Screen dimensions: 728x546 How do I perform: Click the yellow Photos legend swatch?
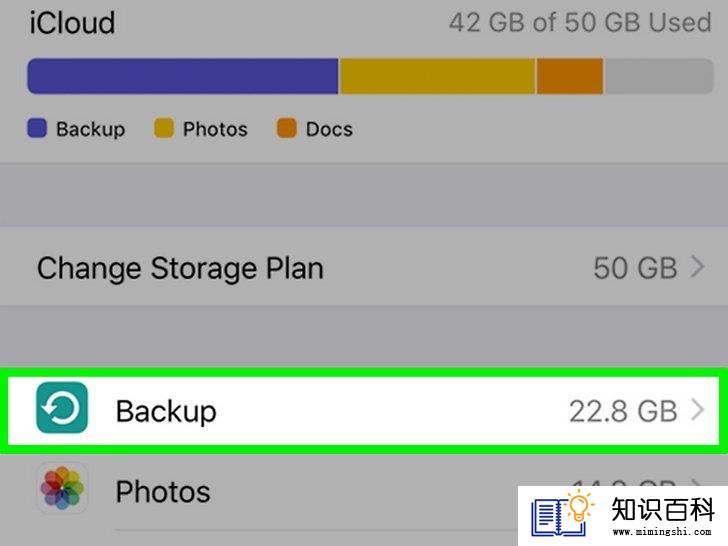164,128
